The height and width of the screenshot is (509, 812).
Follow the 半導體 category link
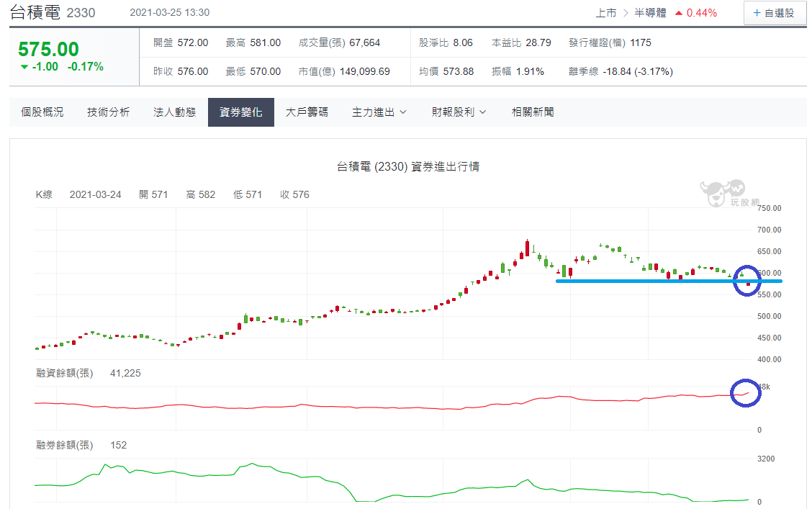pos(651,13)
